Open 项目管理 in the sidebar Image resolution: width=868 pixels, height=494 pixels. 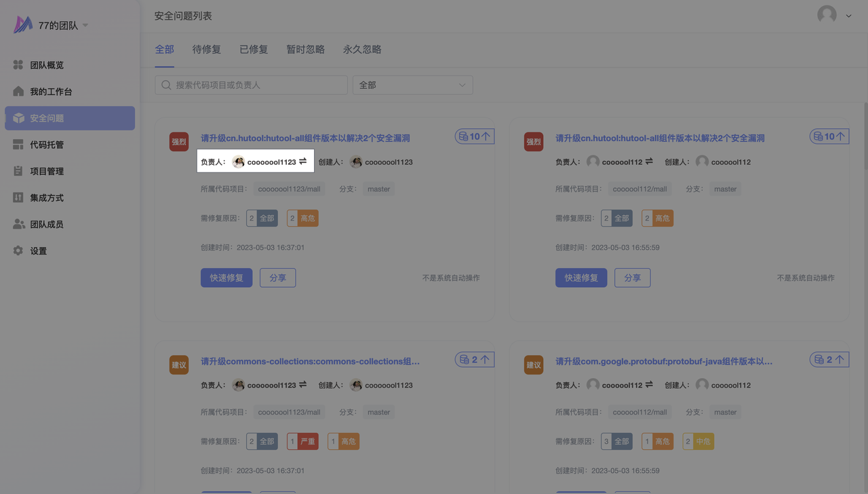[x=46, y=171]
